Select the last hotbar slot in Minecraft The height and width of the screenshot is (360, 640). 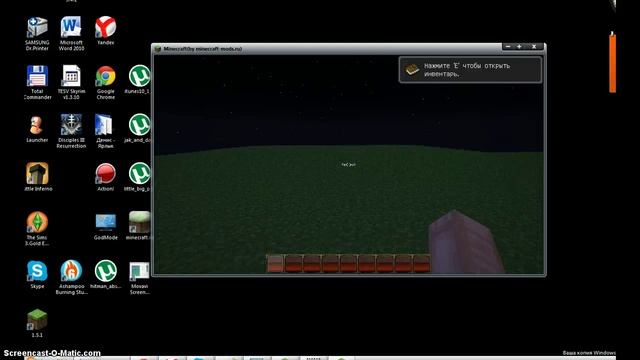422,264
